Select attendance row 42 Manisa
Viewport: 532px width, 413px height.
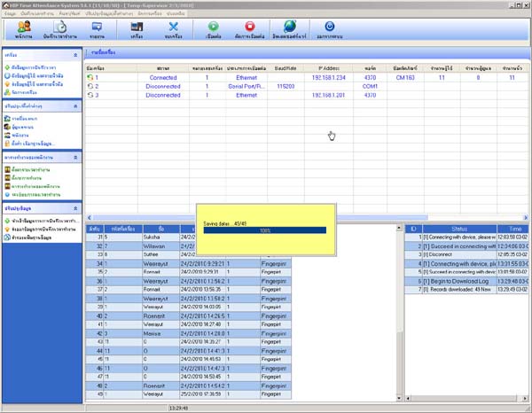[188, 333]
